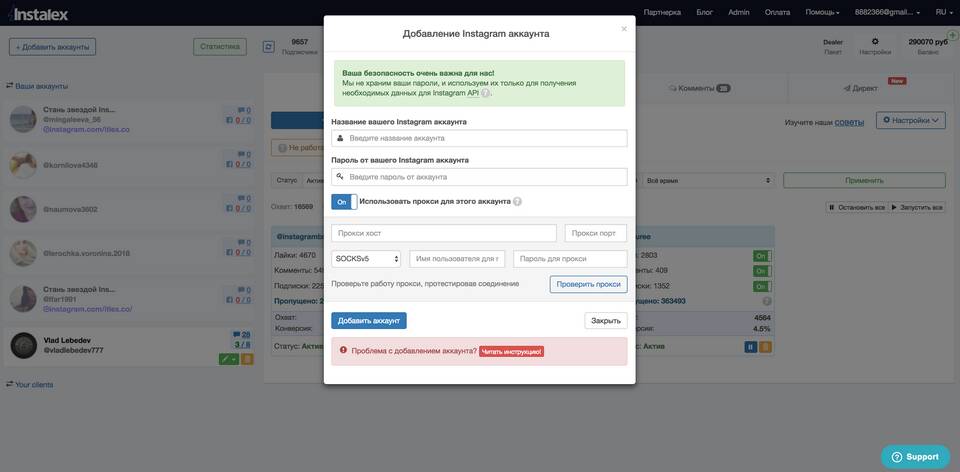Open the Партнерка menu item
Image resolution: width=960 pixels, height=472 pixels.
[x=662, y=12]
